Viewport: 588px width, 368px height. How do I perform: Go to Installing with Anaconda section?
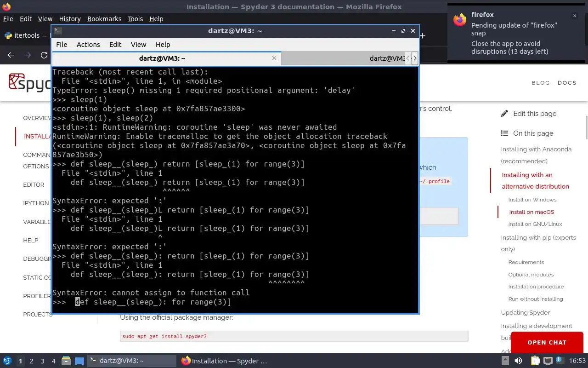[x=536, y=155]
